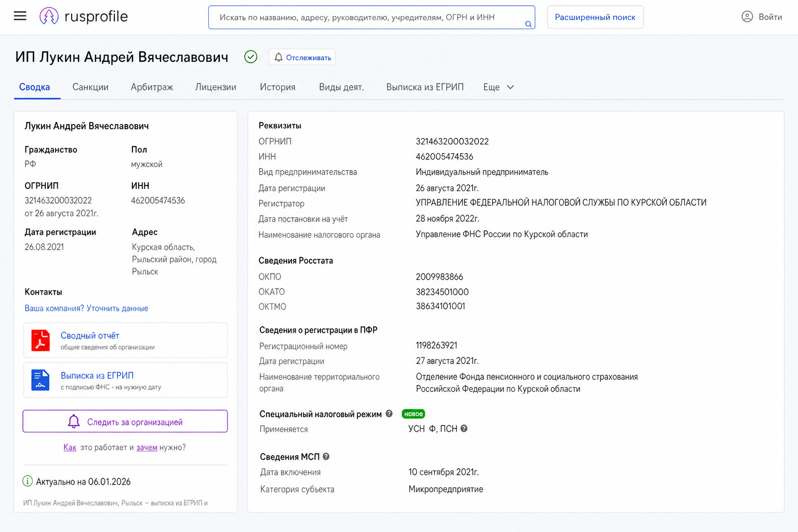Open the Выписка из ЕГРИП tab

click(x=425, y=87)
